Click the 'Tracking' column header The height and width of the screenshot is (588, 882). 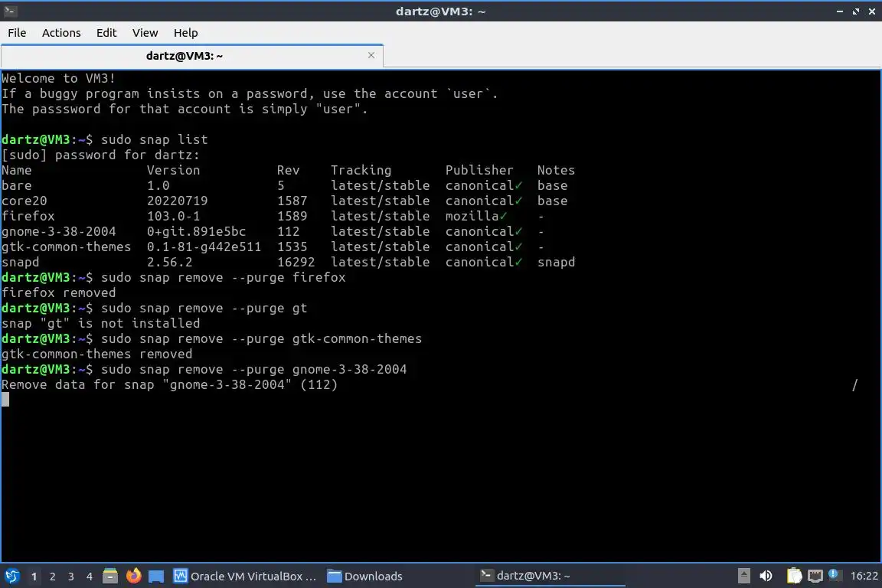point(361,170)
